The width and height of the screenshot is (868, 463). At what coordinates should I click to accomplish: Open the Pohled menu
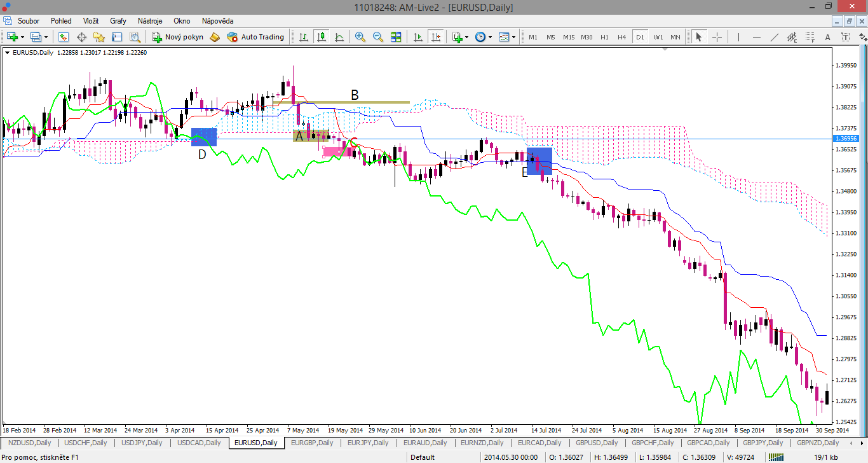click(x=61, y=21)
